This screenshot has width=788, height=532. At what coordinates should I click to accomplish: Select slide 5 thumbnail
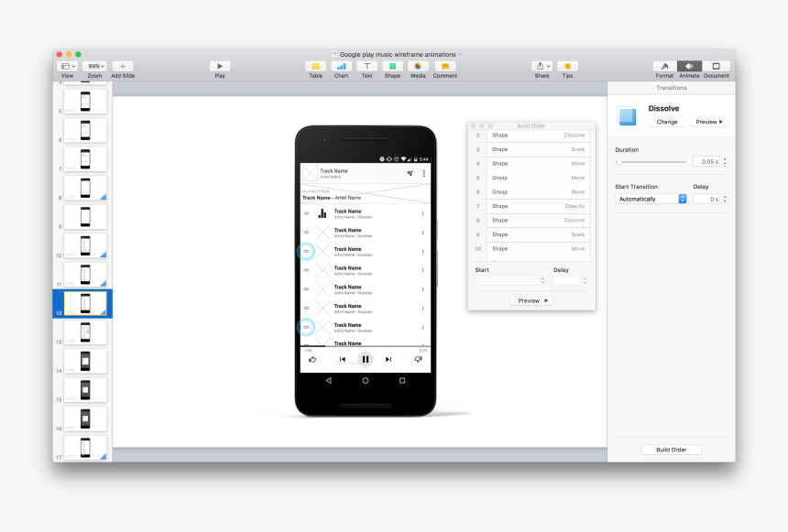85,102
